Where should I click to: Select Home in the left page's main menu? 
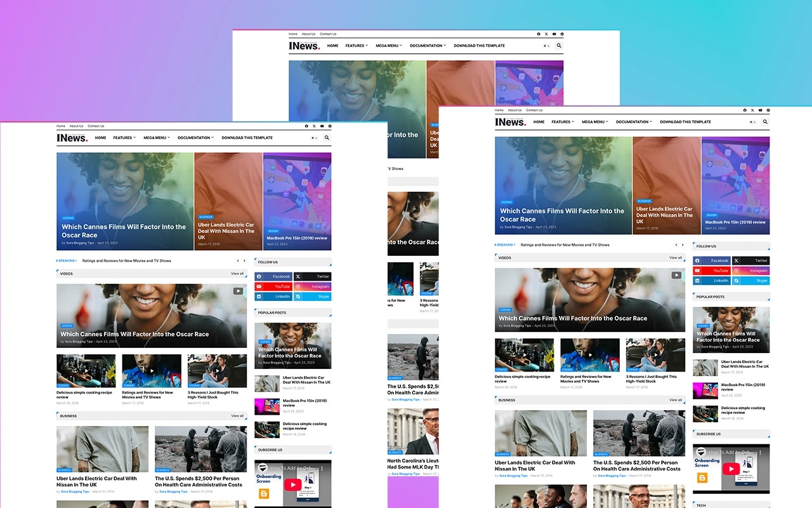[x=101, y=138]
